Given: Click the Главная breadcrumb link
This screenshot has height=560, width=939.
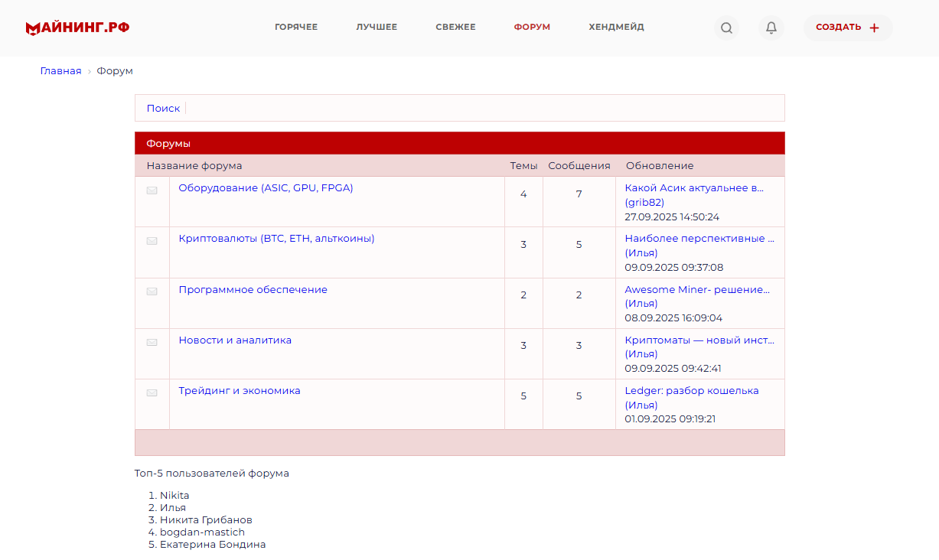Looking at the screenshot, I should [60, 71].
